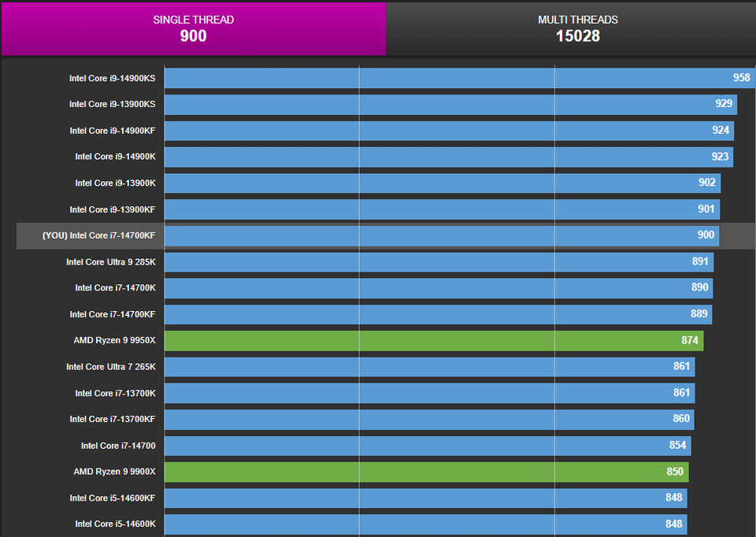Select the Intel Core i9-14900K label
The image size is (756, 537).
coord(115,157)
